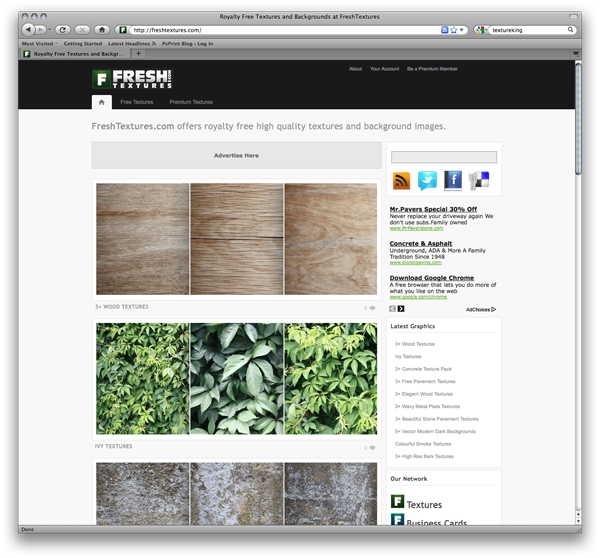Viewport: 600px width, 558px height.
Task: Open the 3+ Wood Textures post title
Action: point(122,307)
